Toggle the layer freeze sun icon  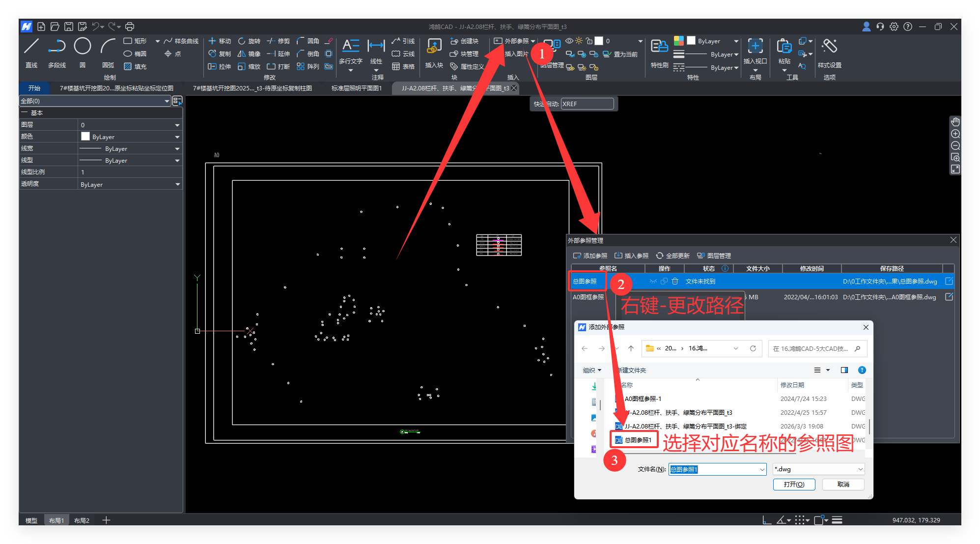[x=579, y=41]
